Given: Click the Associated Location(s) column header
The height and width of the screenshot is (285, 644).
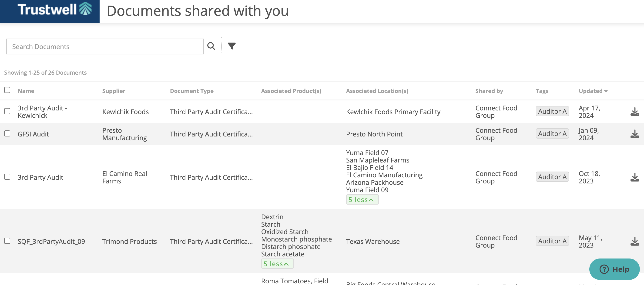Looking at the screenshot, I should [x=377, y=91].
